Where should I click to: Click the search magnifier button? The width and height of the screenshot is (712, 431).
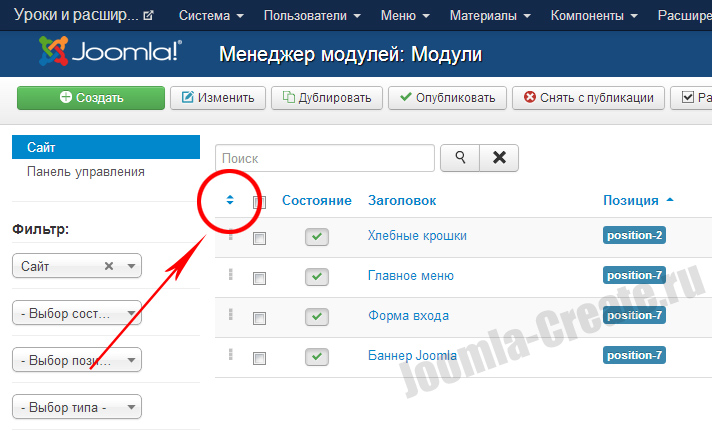460,158
